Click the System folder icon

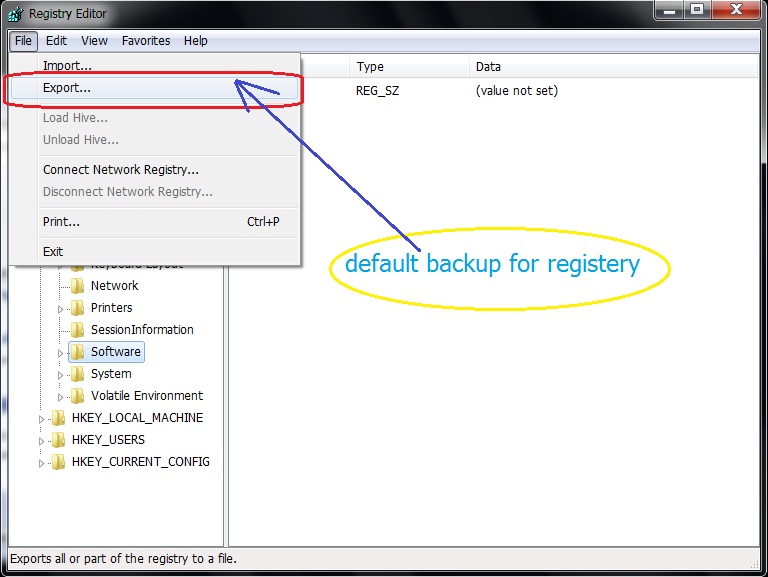[77, 374]
